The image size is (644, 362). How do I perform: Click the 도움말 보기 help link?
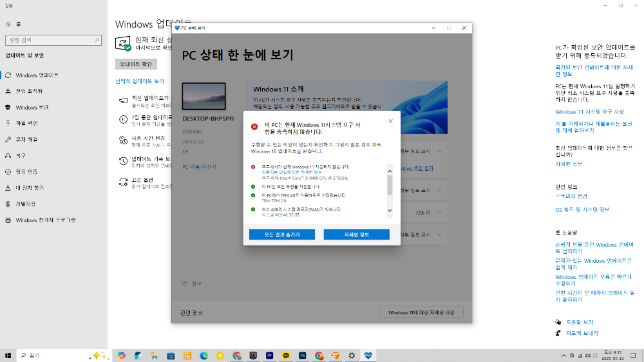pyautogui.click(x=580, y=322)
